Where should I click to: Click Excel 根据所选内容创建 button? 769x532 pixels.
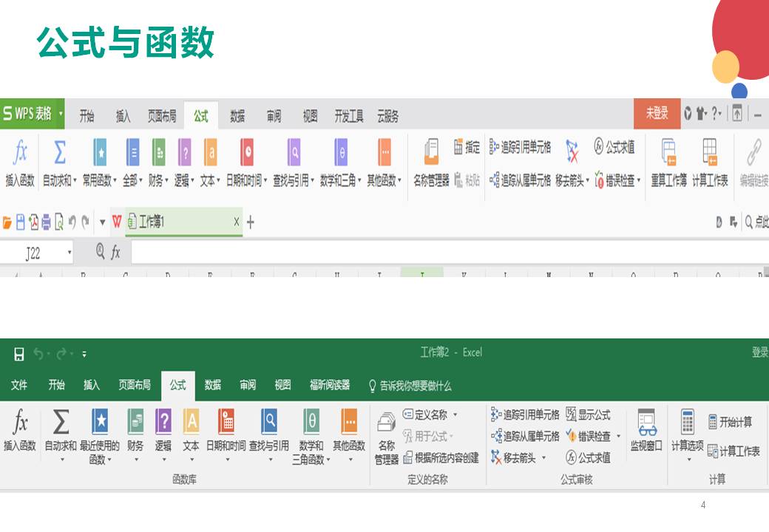(x=441, y=458)
